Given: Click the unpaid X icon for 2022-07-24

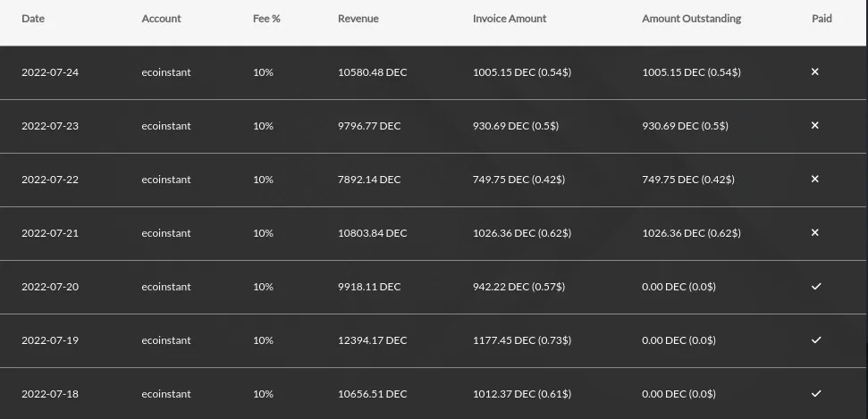Looking at the screenshot, I should pyautogui.click(x=814, y=72).
